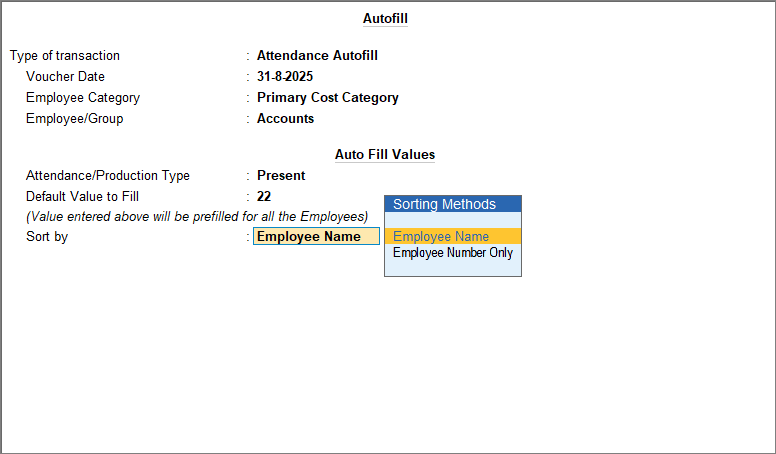Click the Sorting Methods list header

(452, 204)
